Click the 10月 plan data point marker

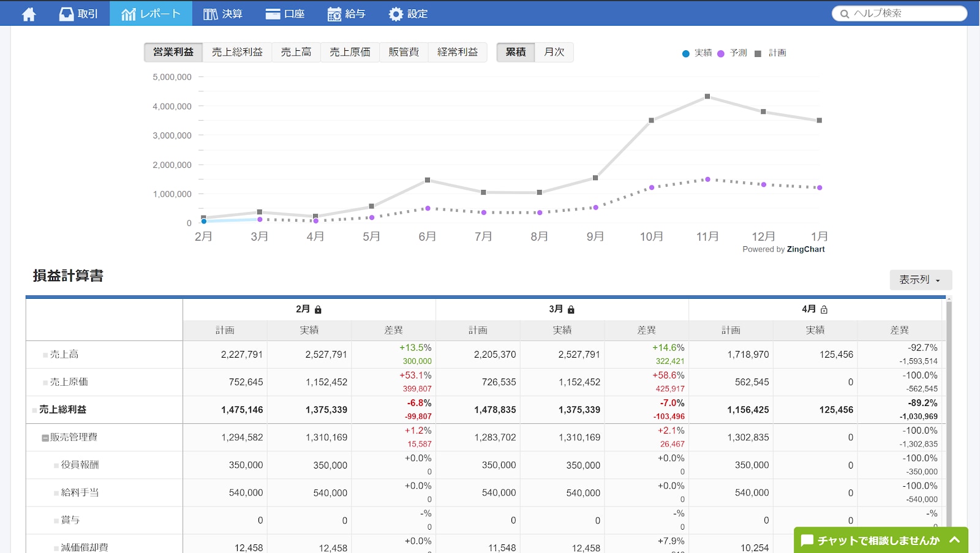coord(651,120)
